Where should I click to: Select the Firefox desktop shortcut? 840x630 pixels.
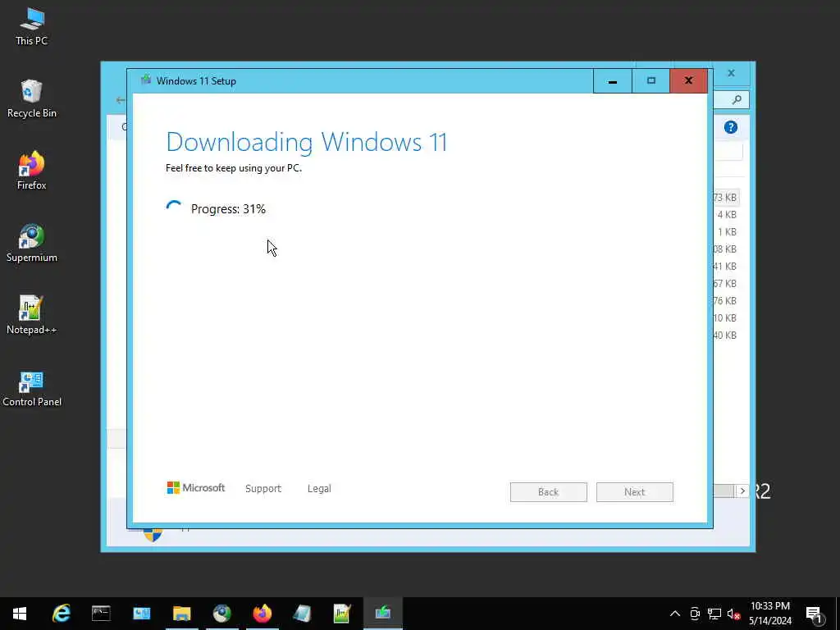(32, 171)
